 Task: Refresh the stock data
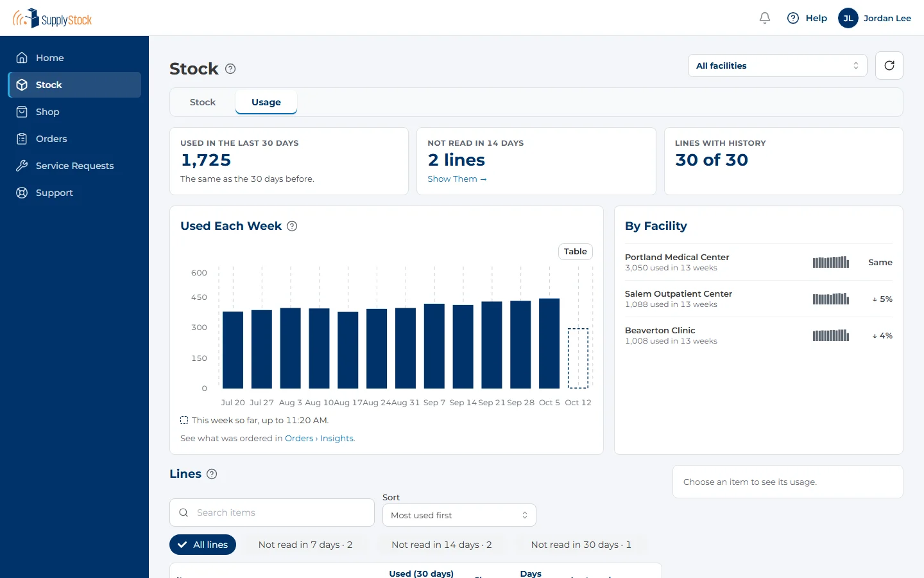889,66
